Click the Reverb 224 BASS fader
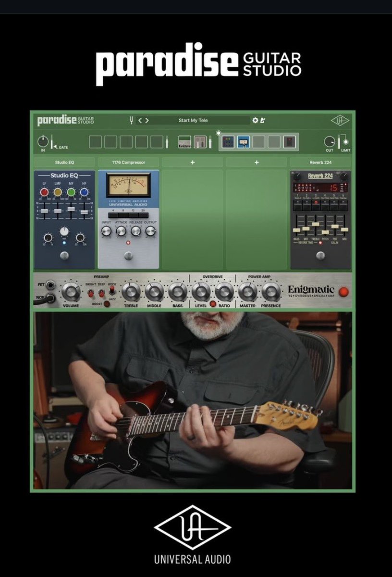This screenshot has height=577, width=392. (297, 230)
